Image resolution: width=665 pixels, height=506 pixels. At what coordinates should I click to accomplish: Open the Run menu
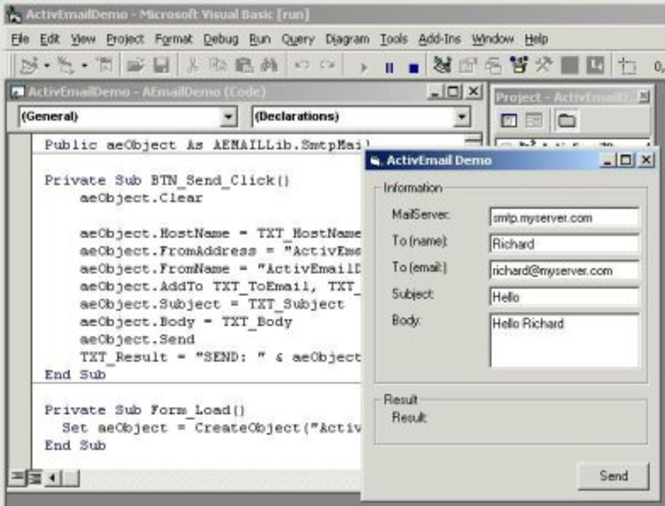(260, 39)
